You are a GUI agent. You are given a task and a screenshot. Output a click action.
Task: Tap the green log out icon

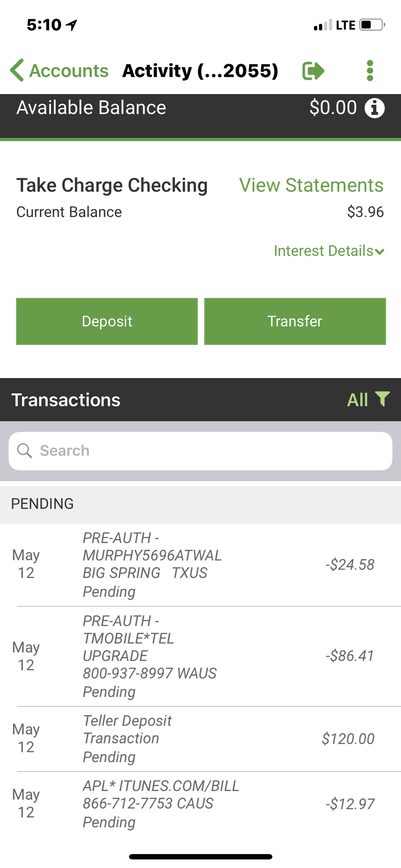[x=313, y=70]
